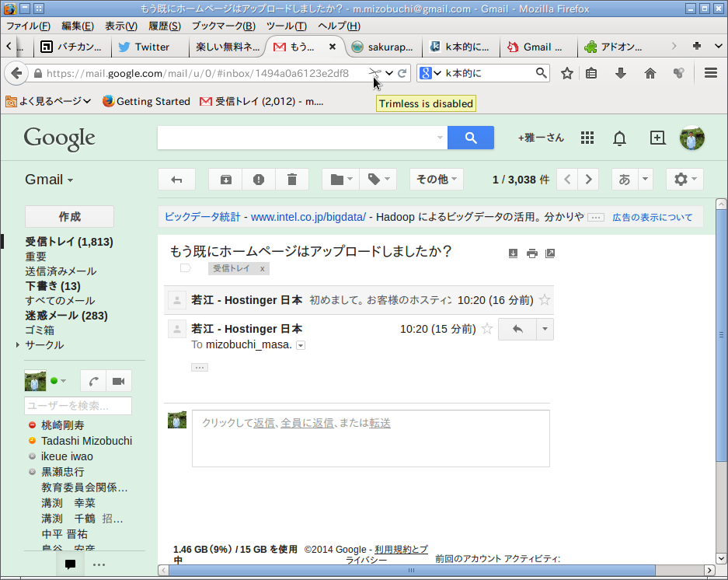
Task: Close the current Gmail tab
Action: coord(333,47)
